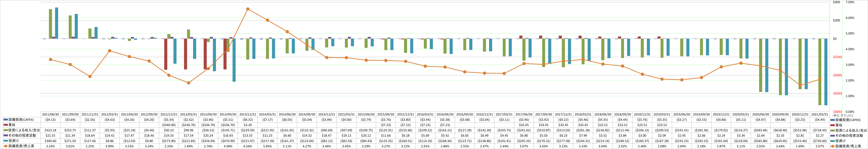The width and height of the screenshot is (868, 149).
Task: Select the ($356.94) cell
Action: pos(208,141)
